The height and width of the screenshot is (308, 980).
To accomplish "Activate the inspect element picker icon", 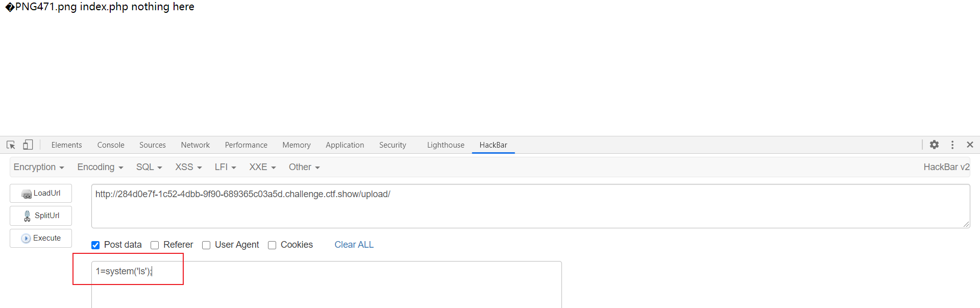I will click(x=11, y=145).
